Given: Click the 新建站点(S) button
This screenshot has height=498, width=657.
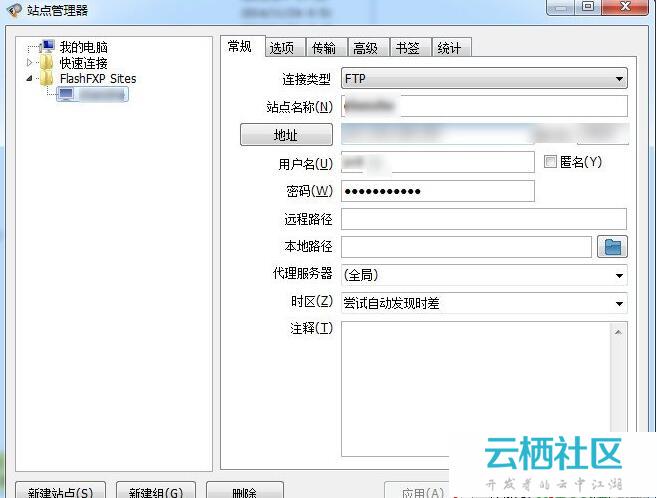Looking at the screenshot, I should click(60, 490).
